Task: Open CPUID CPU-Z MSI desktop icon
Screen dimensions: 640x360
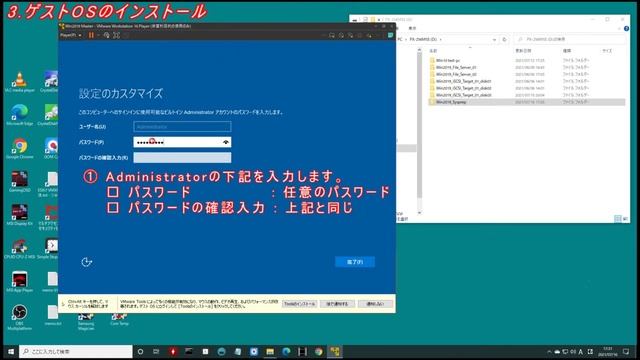Action: coord(20,248)
